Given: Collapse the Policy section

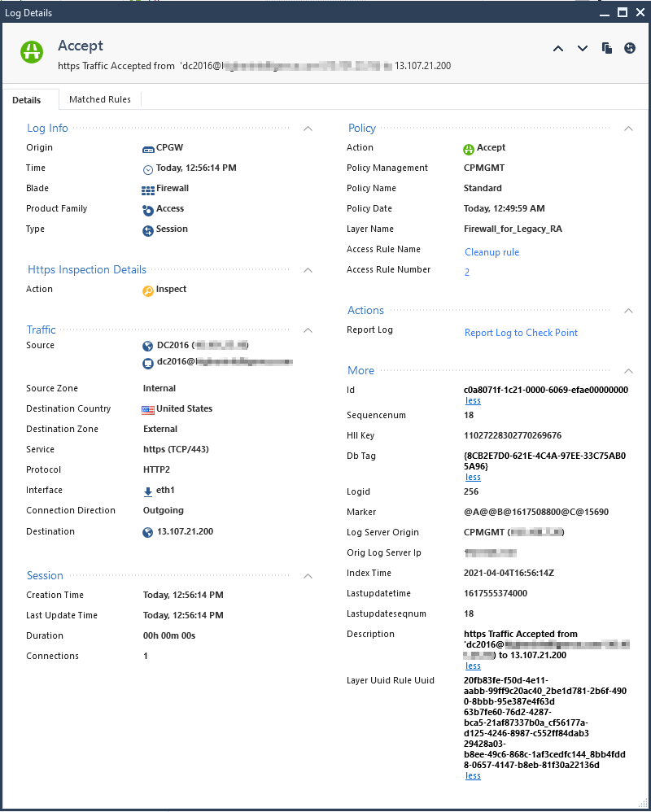Looking at the screenshot, I should (628, 129).
